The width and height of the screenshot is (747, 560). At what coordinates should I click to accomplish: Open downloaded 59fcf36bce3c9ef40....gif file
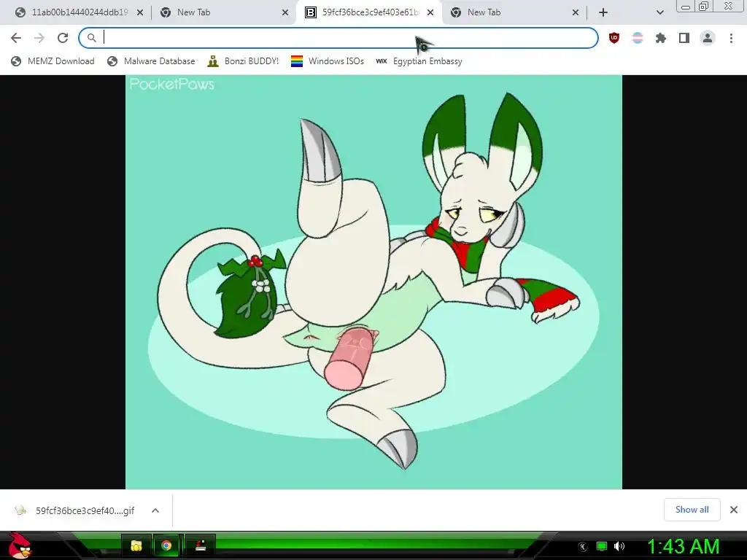coord(74,510)
